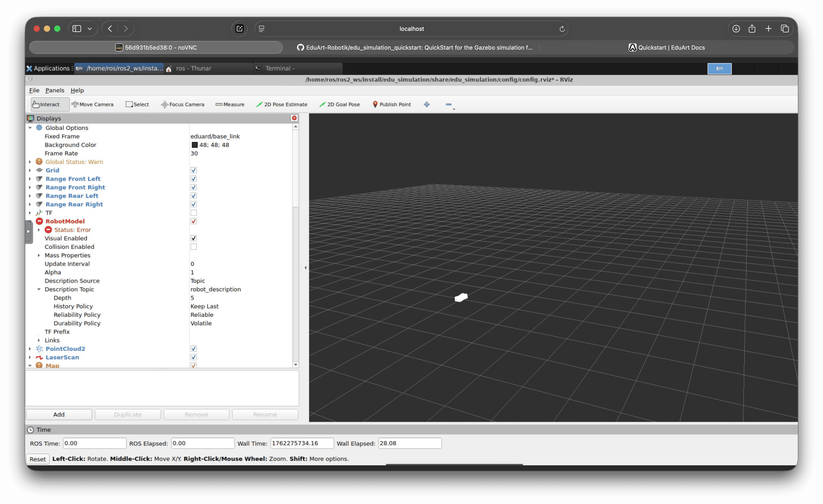
Task: Open the Panels menu
Action: point(54,91)
